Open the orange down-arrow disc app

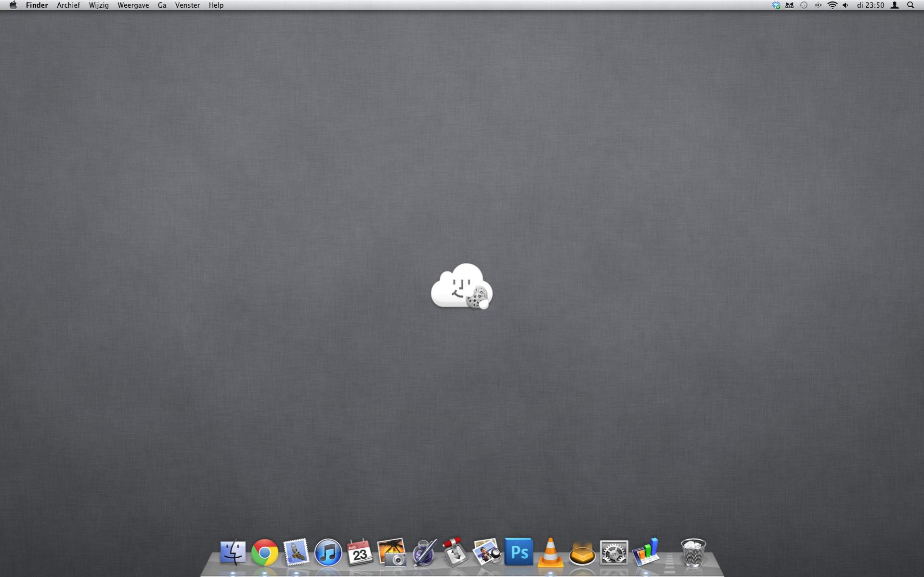[x=582, y=553]
